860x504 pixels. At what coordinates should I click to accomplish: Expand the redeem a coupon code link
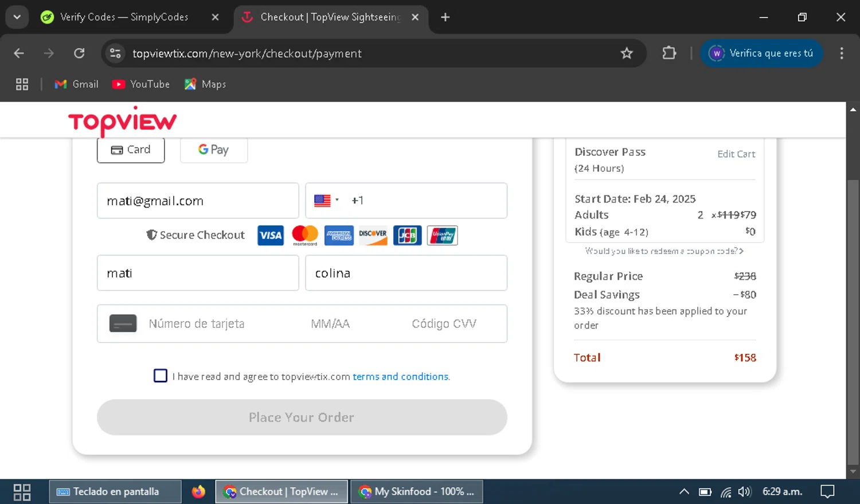664,251
